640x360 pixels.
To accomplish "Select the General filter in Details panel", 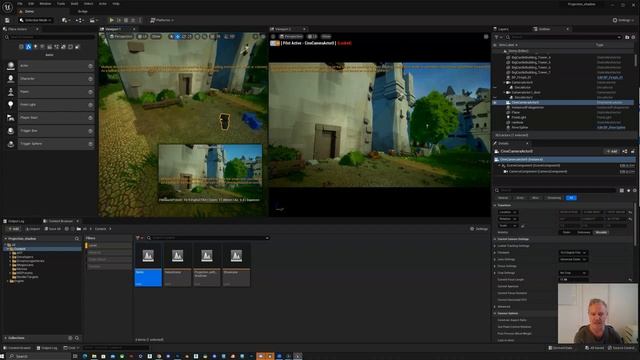I will [x=503, y=198].
